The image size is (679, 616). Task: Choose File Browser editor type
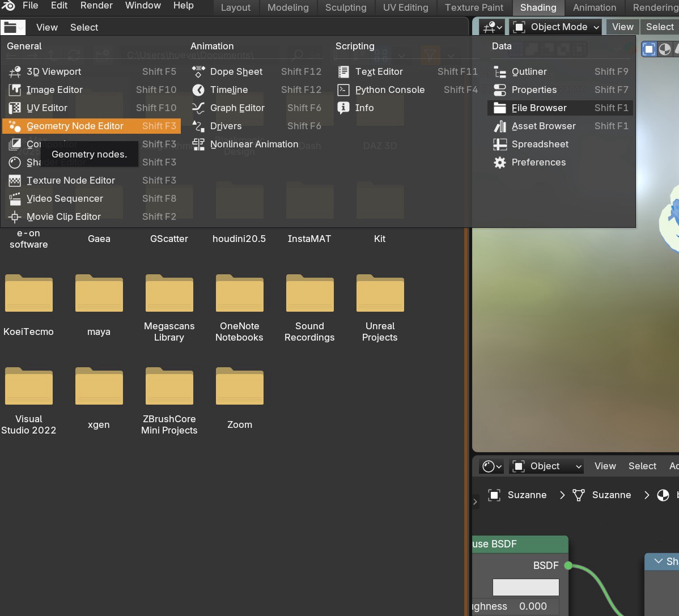coord(561,108)
